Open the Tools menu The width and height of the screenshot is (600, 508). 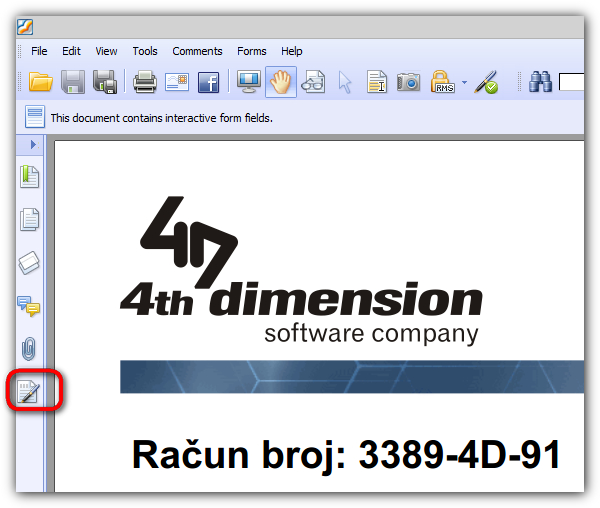click(x=145, y=51)
